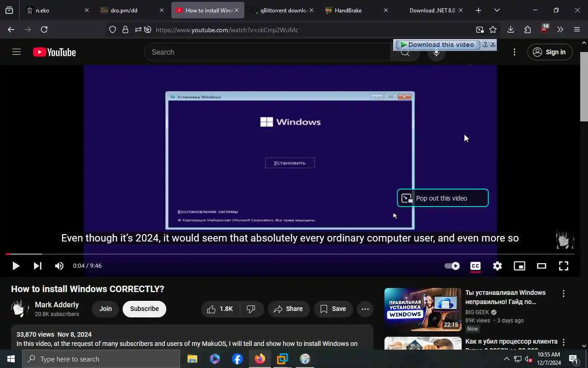Screen dimensions: 588x368
Task: Like the video (1.8K)
Action: [220, 309]
